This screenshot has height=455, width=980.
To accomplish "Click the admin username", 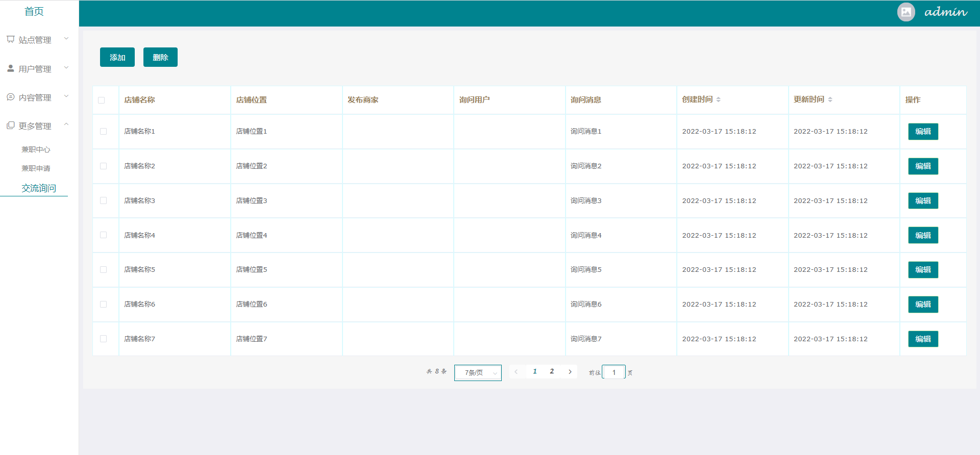I will click(x=946, y=12).
